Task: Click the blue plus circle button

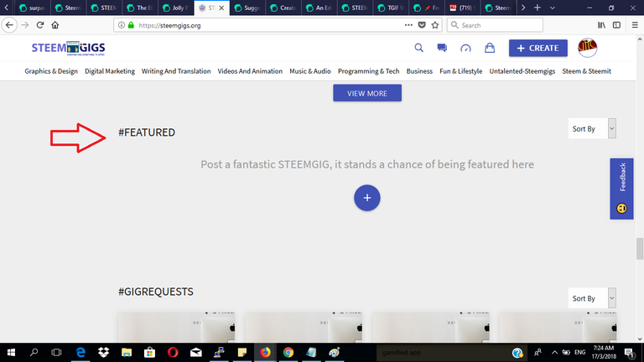Action: pyautogui.click(x=367, y=198)
